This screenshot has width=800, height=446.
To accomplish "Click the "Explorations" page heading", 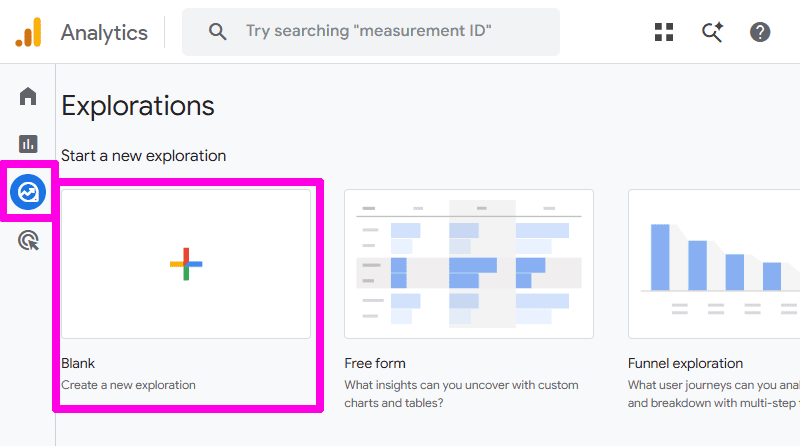I will (138, 106).
